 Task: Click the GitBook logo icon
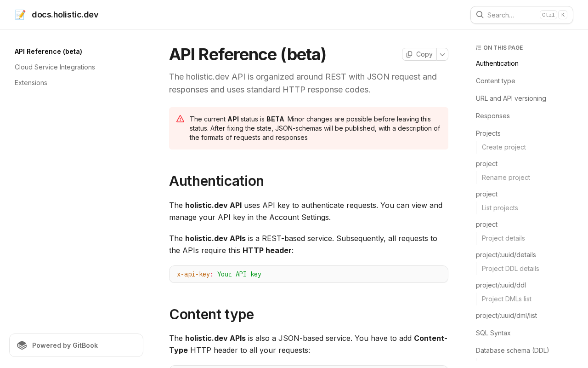coord(22,345)
